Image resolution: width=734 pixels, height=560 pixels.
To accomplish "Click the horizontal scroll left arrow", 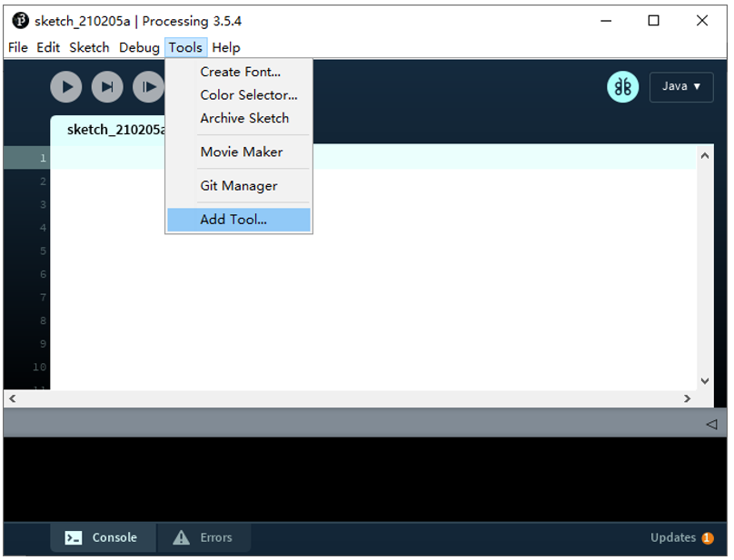I will coord(13,398).
